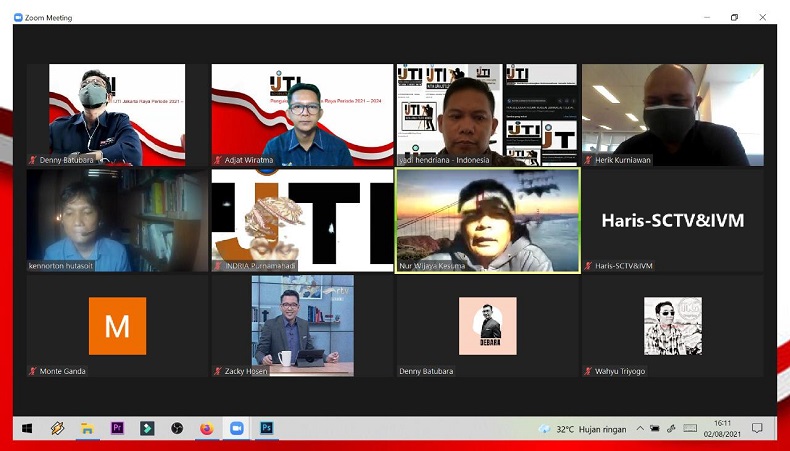Screen dimensions: 790x451
Task: Select Zoom app icon in taskbar
Action: (236, 428)
